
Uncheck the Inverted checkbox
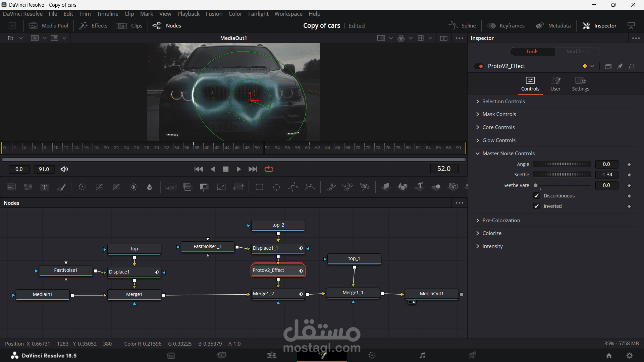point(536,206)
